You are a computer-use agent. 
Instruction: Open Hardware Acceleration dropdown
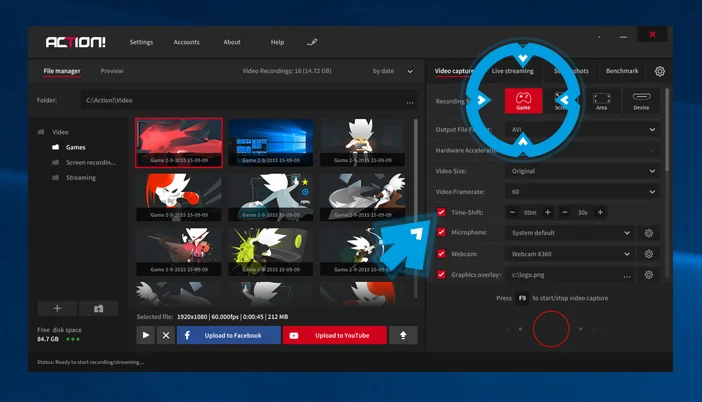(x=582, y=150)
